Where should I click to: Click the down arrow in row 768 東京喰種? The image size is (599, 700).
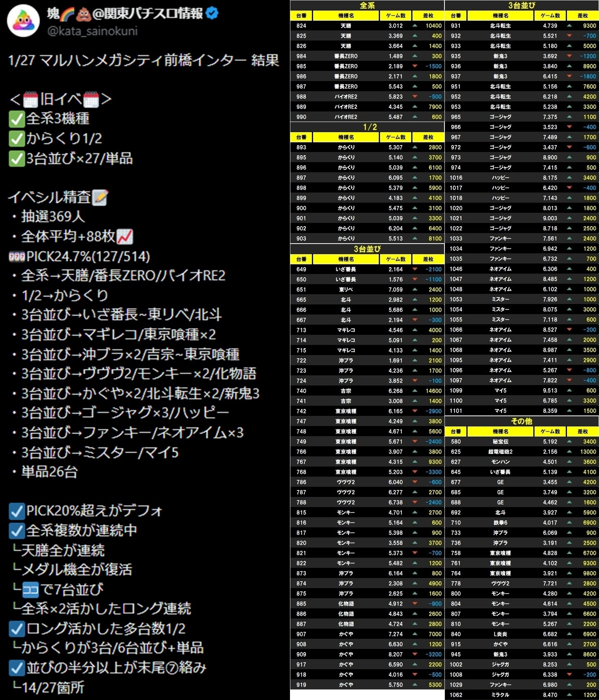[x=415, y=472]
